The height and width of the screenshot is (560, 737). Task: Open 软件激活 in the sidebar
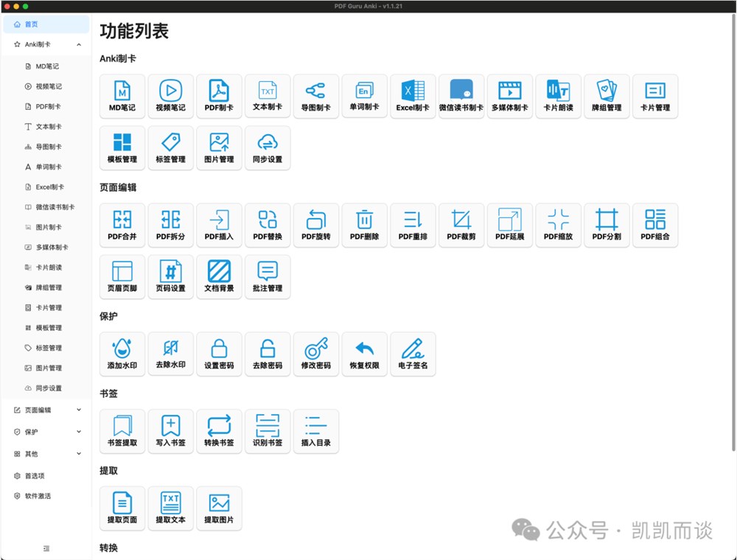point(46,496)
